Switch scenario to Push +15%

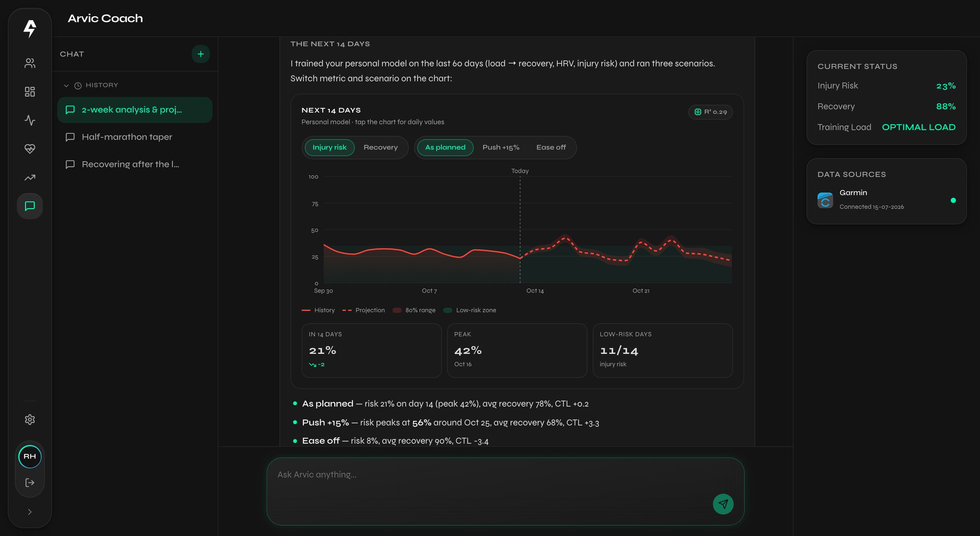(501, 148)
